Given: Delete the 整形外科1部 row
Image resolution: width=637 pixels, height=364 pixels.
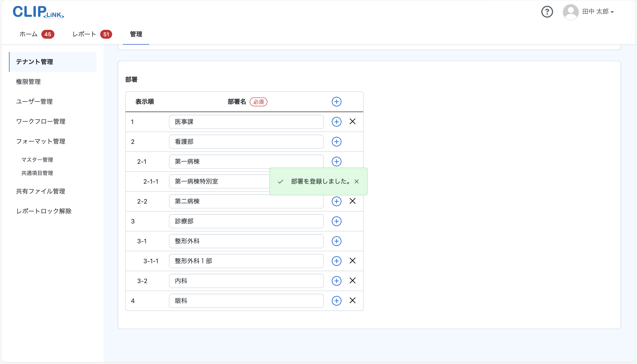Looking at the screenshot, I should 352,261.
